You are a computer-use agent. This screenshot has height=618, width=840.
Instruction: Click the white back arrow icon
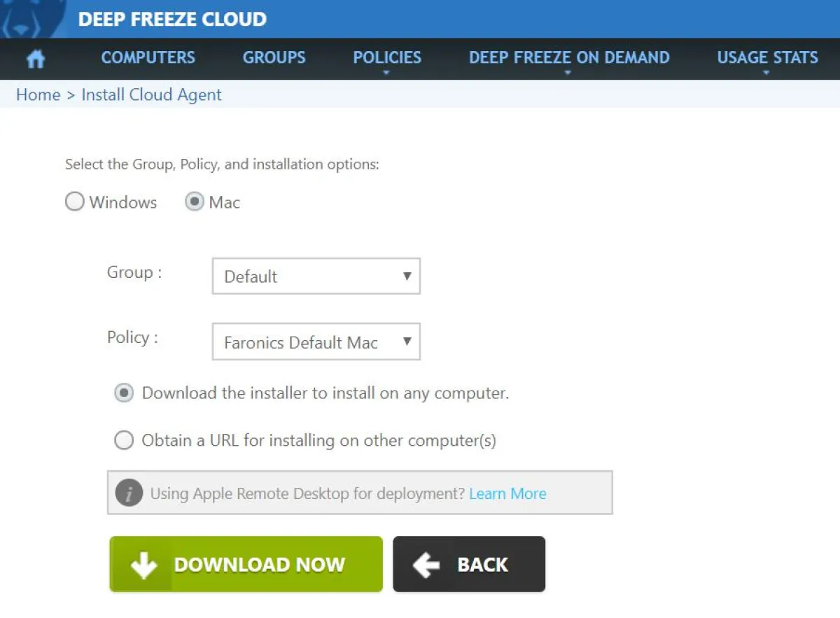click(x=426, y=565)
